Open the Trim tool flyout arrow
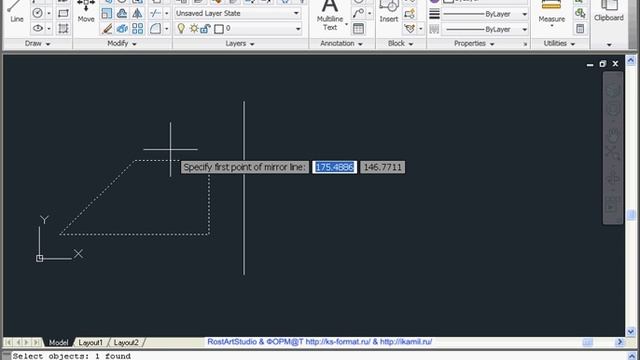Viewport: 640px width, 360px height. coord(166,13)
